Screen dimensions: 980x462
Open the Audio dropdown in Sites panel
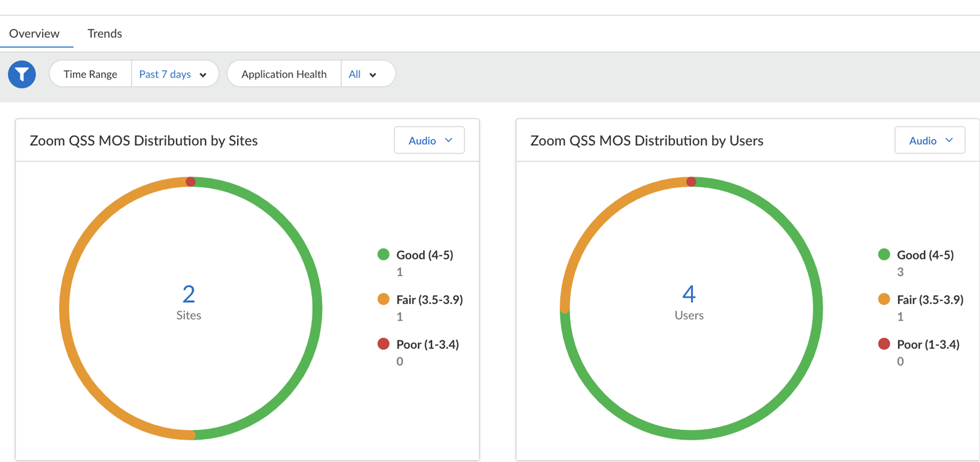(x=430, y=141)
